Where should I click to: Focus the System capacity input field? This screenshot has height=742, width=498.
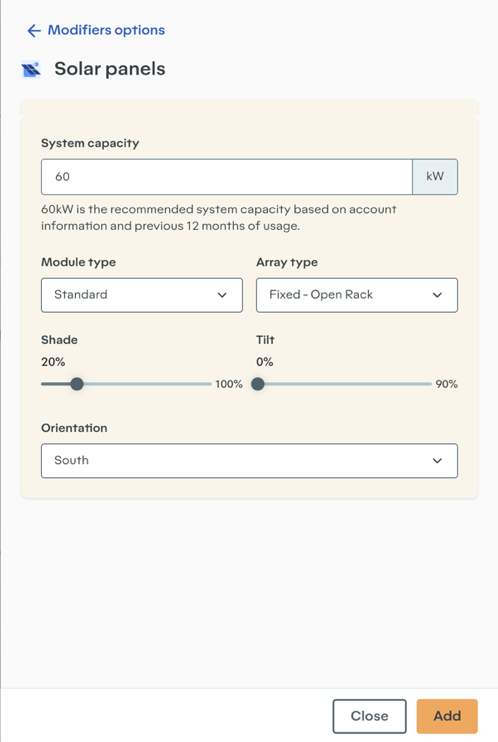[227, 177]
